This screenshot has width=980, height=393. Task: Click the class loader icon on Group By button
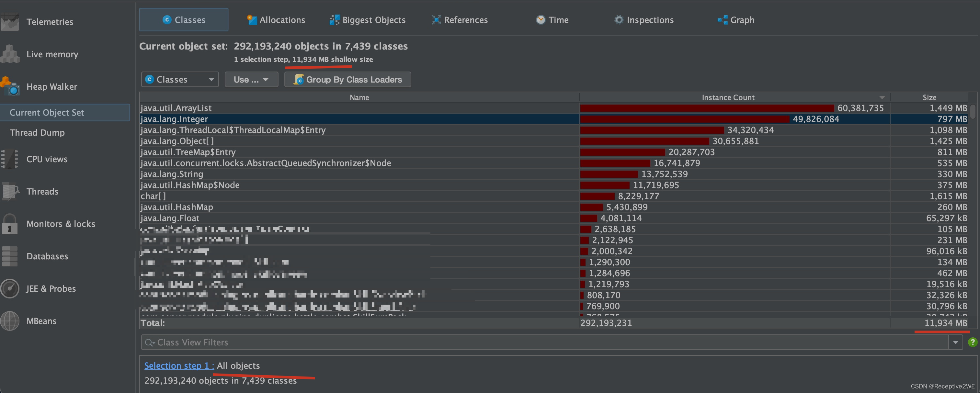299,80
